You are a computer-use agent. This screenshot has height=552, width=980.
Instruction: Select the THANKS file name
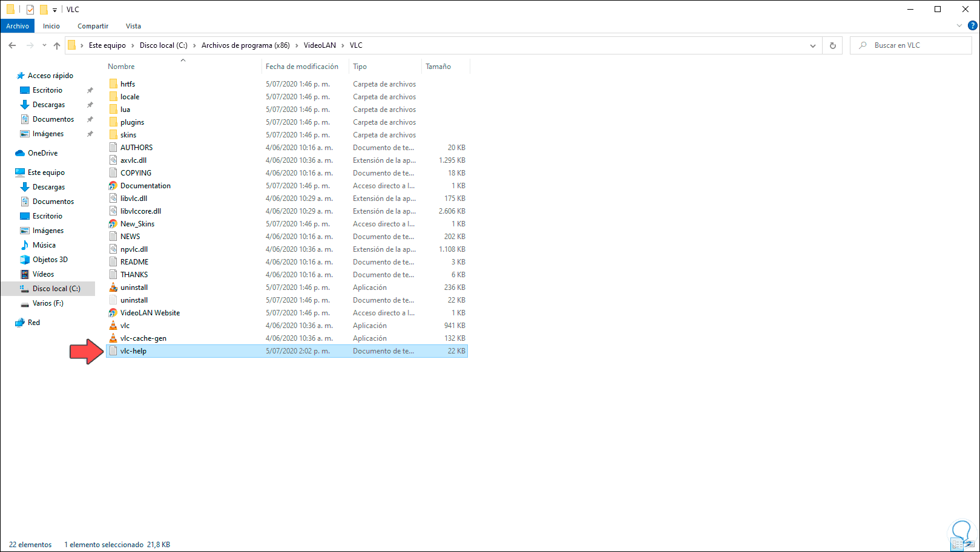134,275
